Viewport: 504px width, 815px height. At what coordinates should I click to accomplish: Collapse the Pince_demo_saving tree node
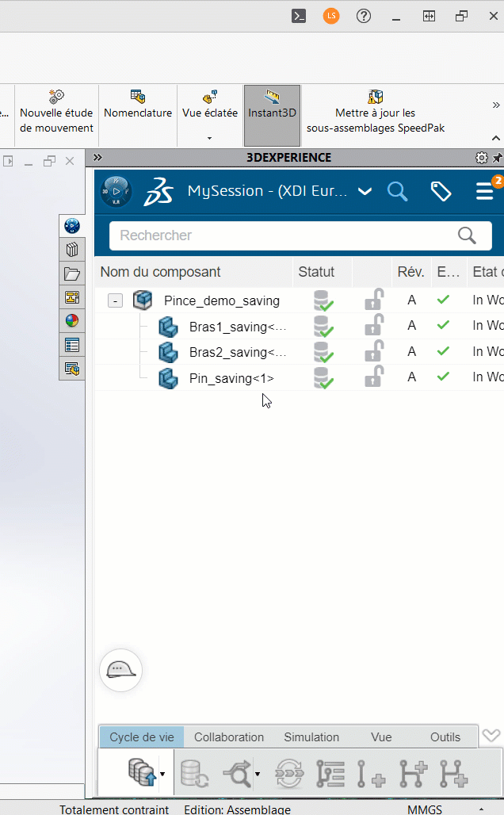[x=116, y=300]
